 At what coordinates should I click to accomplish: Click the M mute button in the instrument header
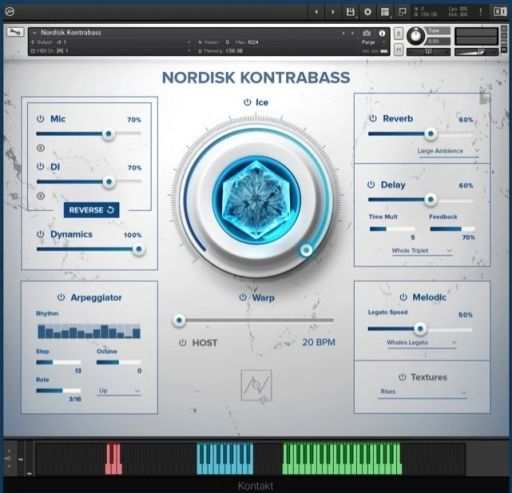[399, 50]
